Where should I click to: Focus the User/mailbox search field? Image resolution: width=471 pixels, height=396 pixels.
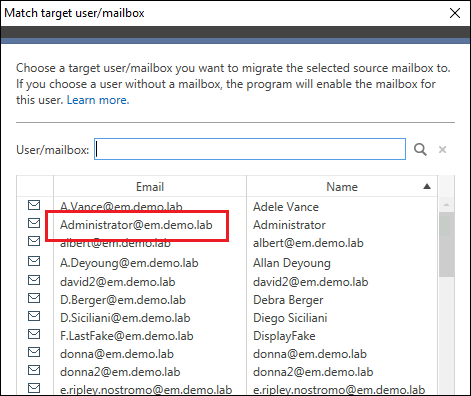[250, 149]
